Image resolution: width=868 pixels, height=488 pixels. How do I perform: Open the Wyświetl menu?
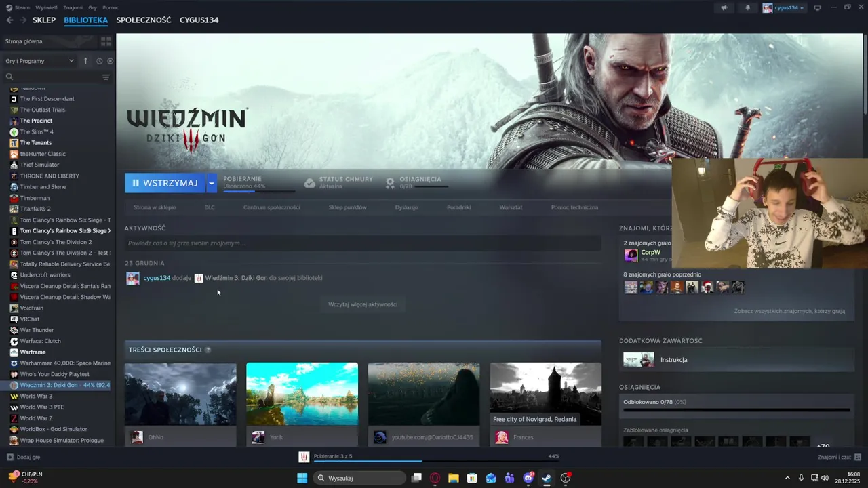pyautogui.click(x=46, y=7)
